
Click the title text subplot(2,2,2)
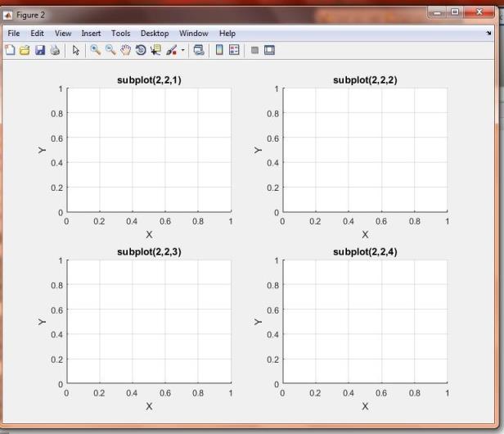point(365,80)
